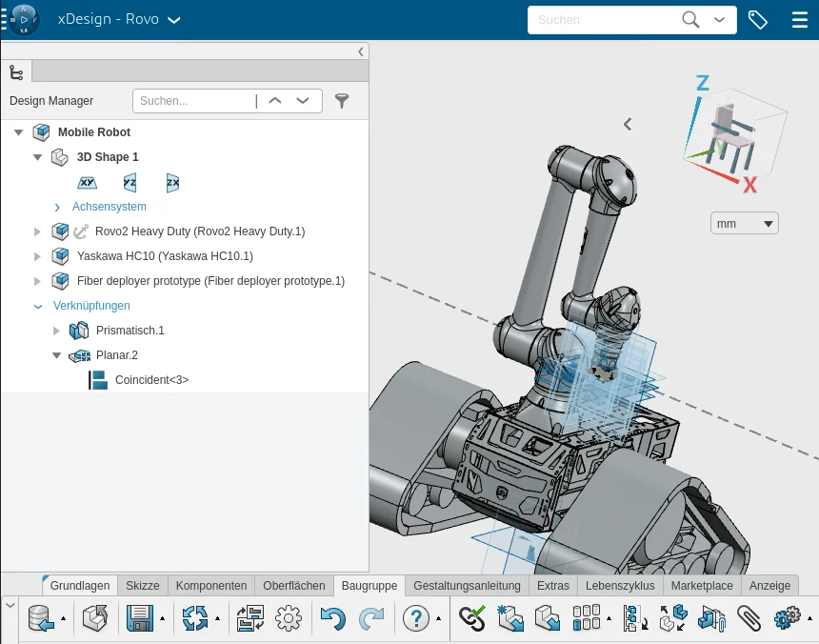
Task: Open the tag icon in top bar
Action: [758, 20]
